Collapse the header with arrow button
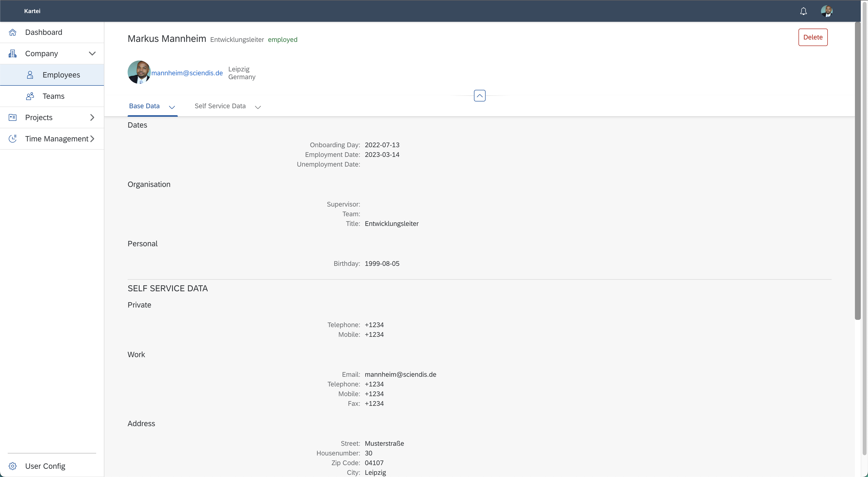Screen dimensions: 868x477 pyautogui.click(x=480, y=96)
